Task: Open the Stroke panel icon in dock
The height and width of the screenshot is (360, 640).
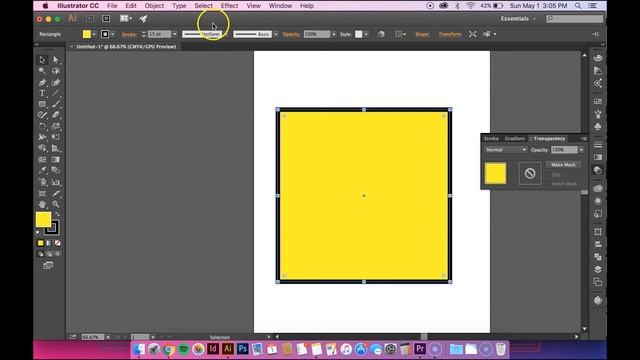Action: pyautogui.click(x=598, y=145)
